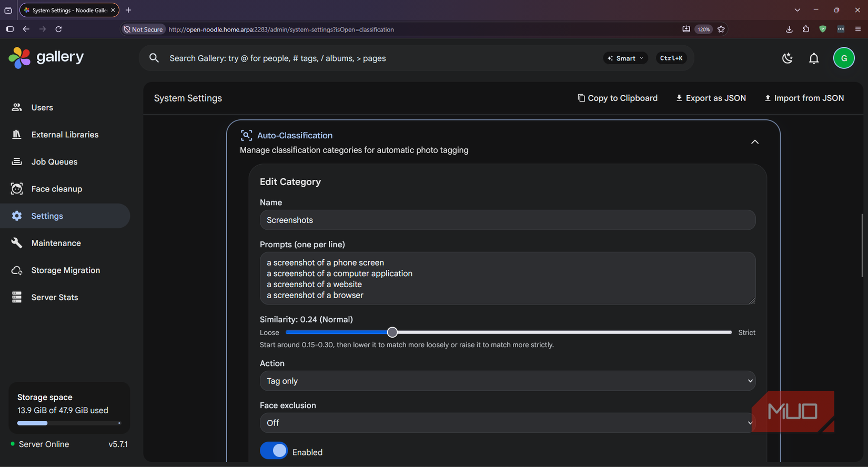Click the Ctrl+K shortcut badge
This screenshot has height=467, width=868.
click(x=671, y=58)
